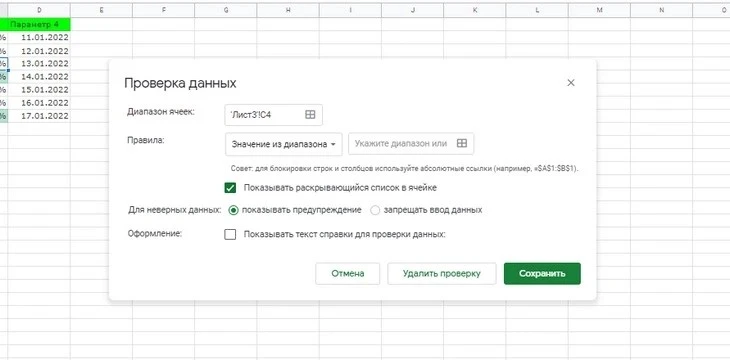The height and width of the screenshot is (360, 730).
Task: Open the 'Значение из диапазона' rules dropdown
Action: [284, 144]
